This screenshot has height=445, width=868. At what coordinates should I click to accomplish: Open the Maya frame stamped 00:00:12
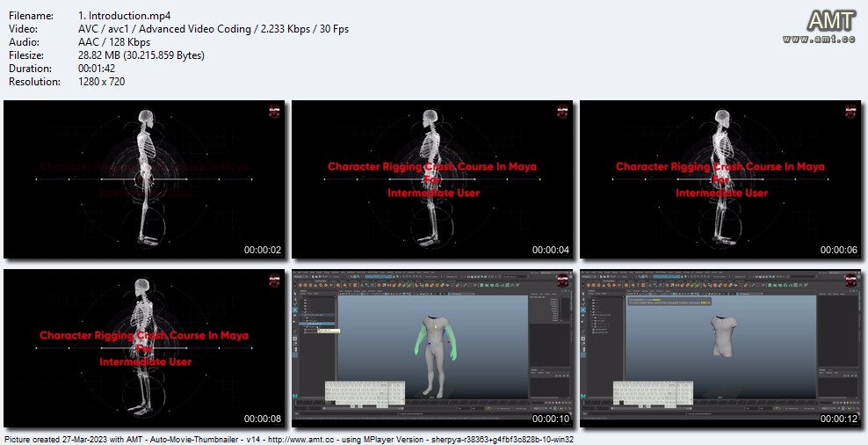720,348
